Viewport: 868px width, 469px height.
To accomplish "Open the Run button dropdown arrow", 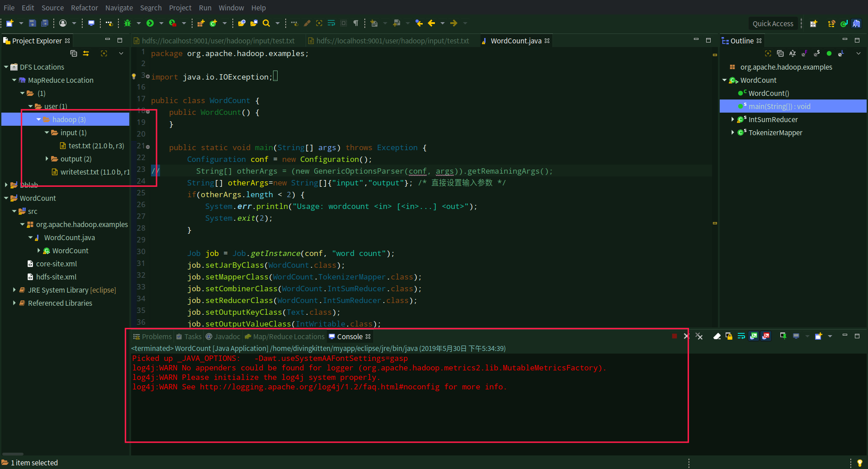I will (x=161, y=23).
